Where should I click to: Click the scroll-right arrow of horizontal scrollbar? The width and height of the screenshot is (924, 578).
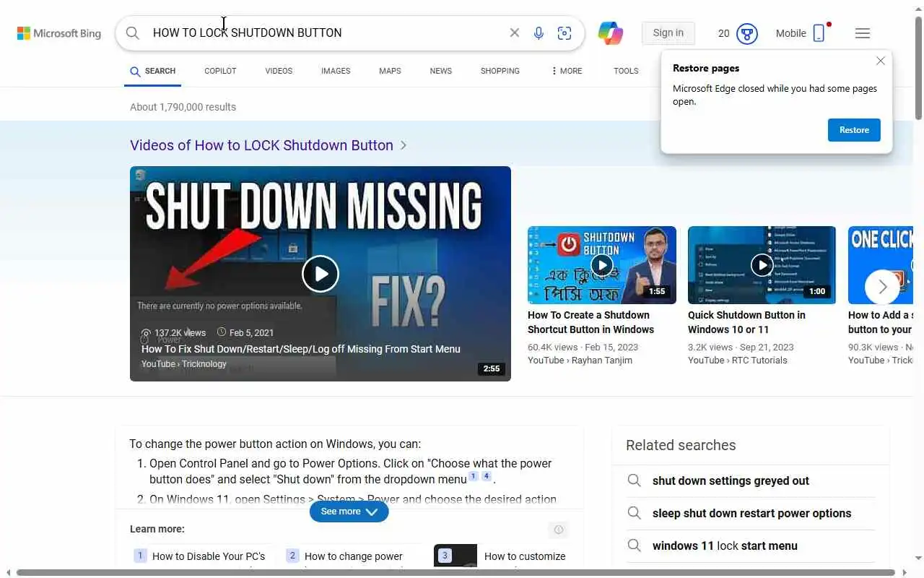pos(905,572)
